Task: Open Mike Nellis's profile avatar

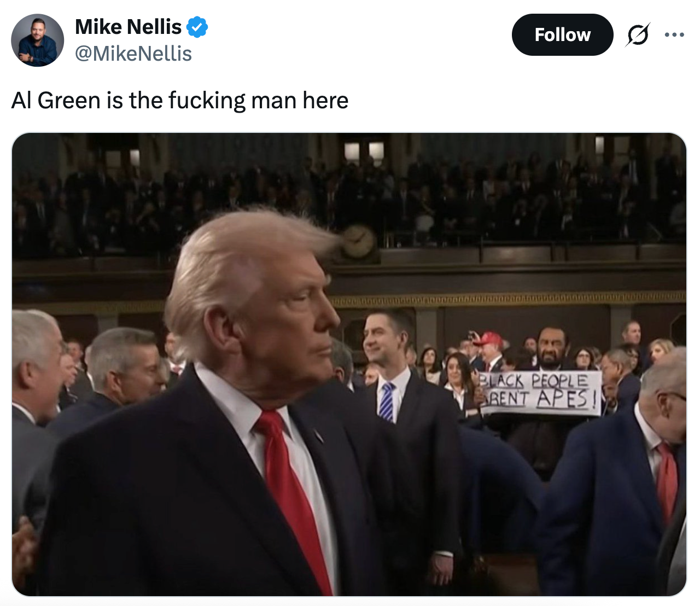Action: pyautogui.click(x=37, y=40)
